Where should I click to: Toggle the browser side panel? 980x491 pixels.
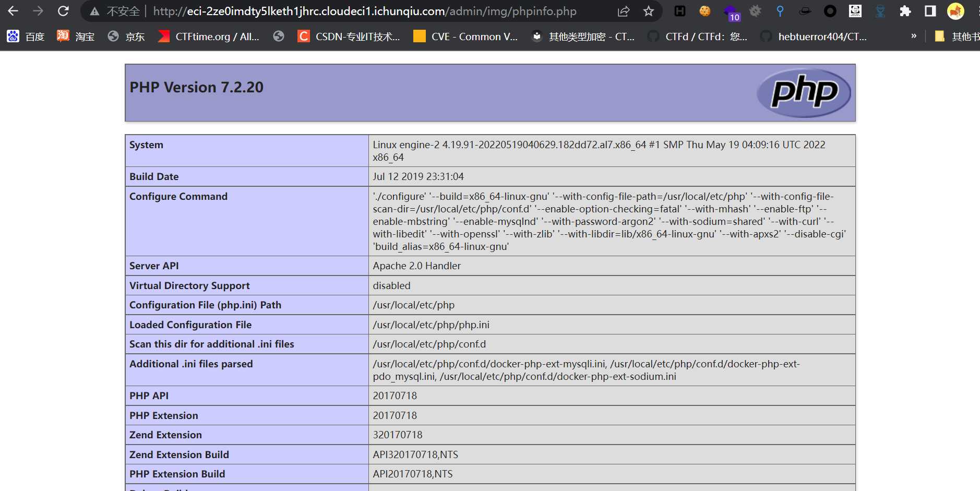pos(930,11)
